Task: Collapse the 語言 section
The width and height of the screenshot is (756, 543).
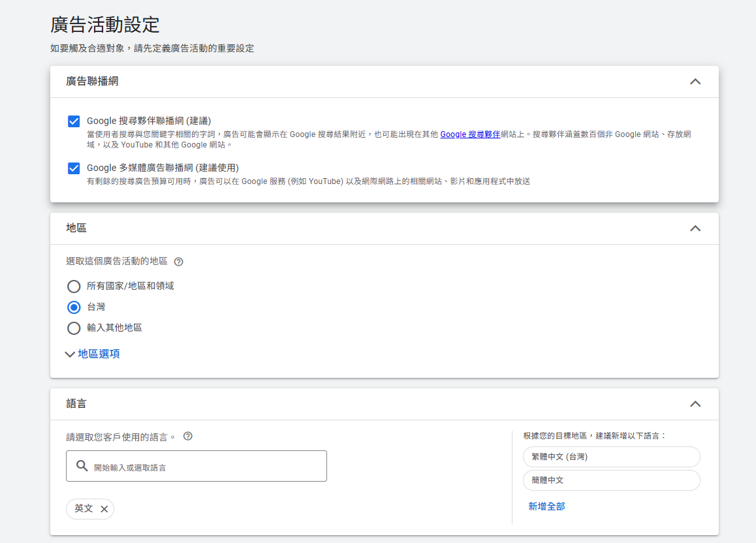Action: [x=695, y=404]
